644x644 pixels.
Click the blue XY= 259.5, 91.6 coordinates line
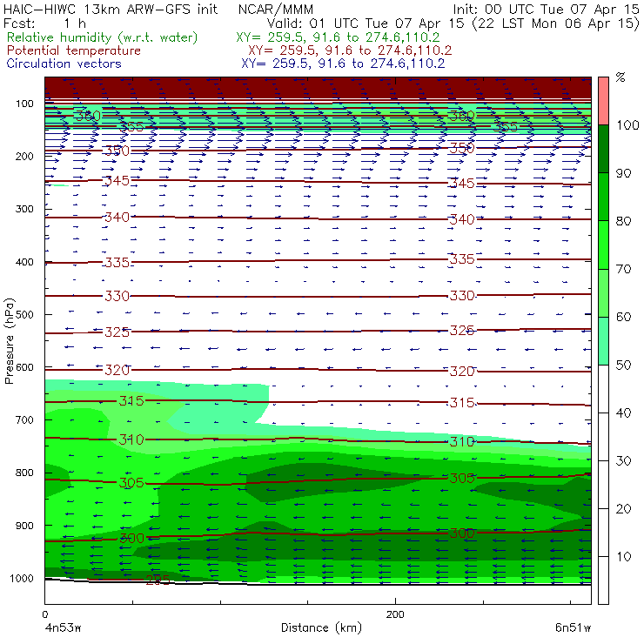pos(343,64)
